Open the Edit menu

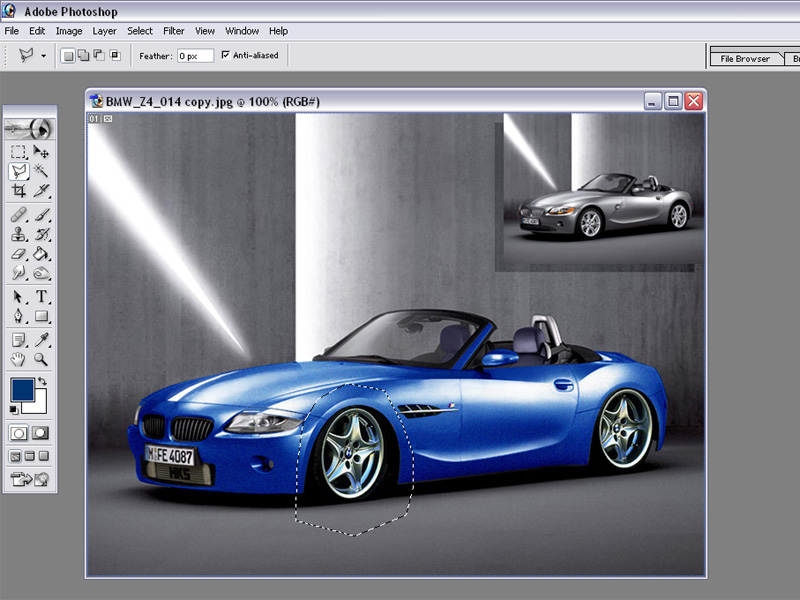pyautogui.click(x=37, y=31)
